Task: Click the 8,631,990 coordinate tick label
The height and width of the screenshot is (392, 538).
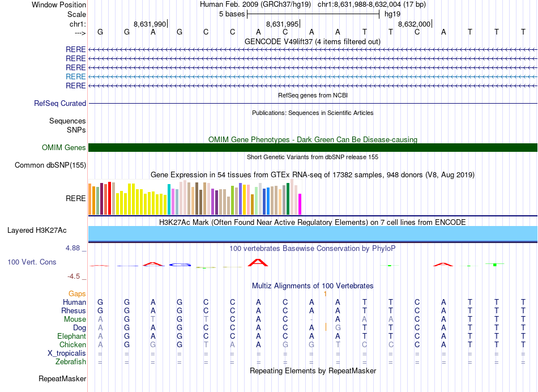Action: 150,24
